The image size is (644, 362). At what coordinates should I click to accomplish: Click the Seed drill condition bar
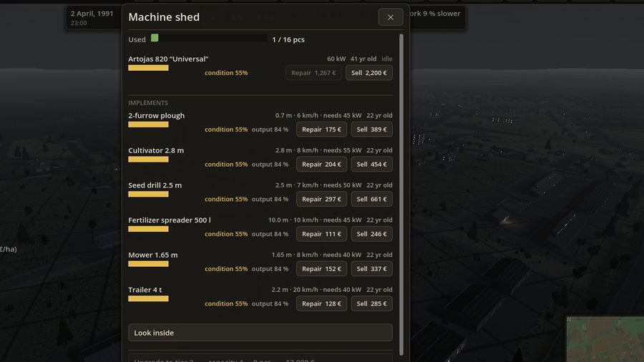[x=148, y=194]
